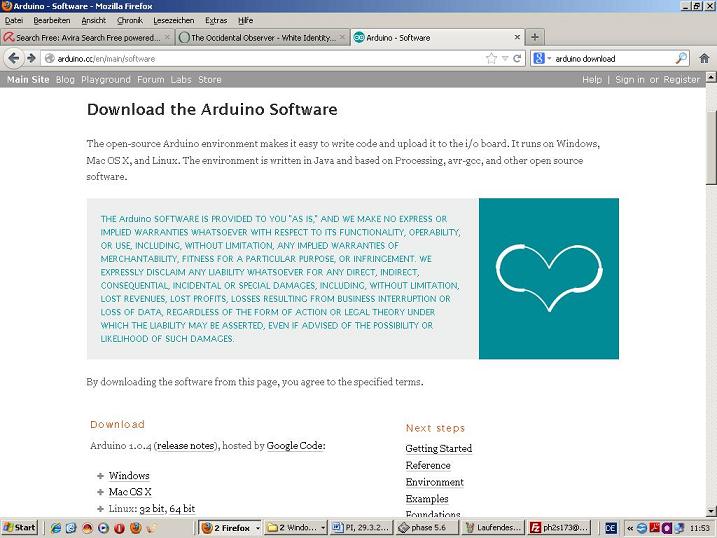Download the Windows version

[129, 476]
